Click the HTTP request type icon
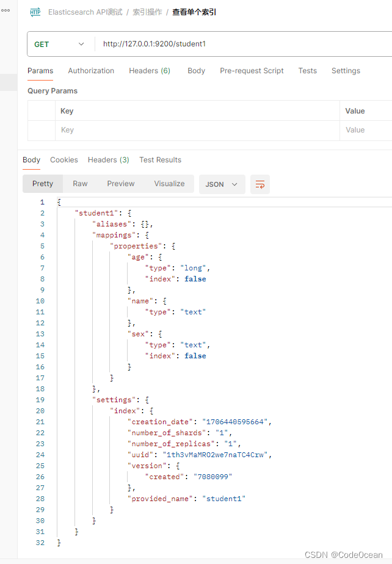Viewport: 392px width, 564px height. [35, 12]
